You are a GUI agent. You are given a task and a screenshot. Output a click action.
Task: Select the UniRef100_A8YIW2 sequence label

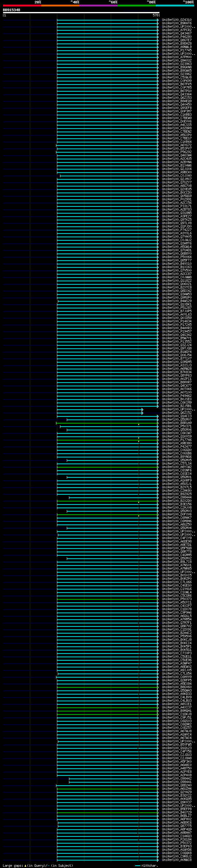coord(177,467)
